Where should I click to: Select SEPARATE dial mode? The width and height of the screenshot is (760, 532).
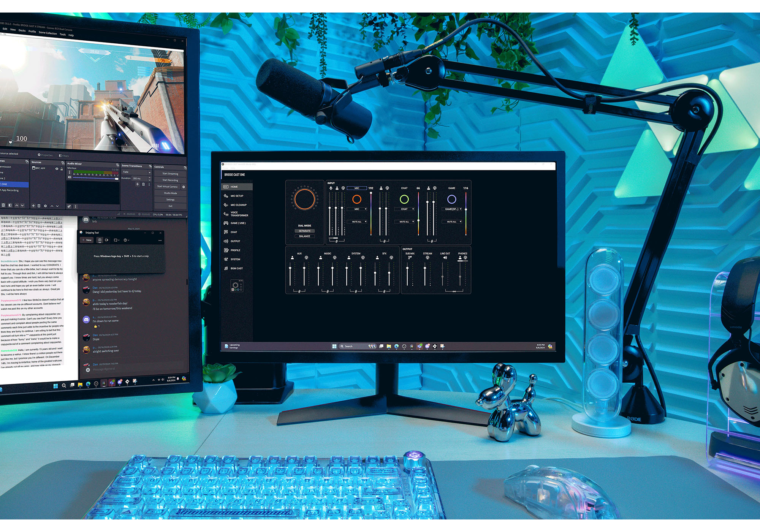[x=305, y=231]
